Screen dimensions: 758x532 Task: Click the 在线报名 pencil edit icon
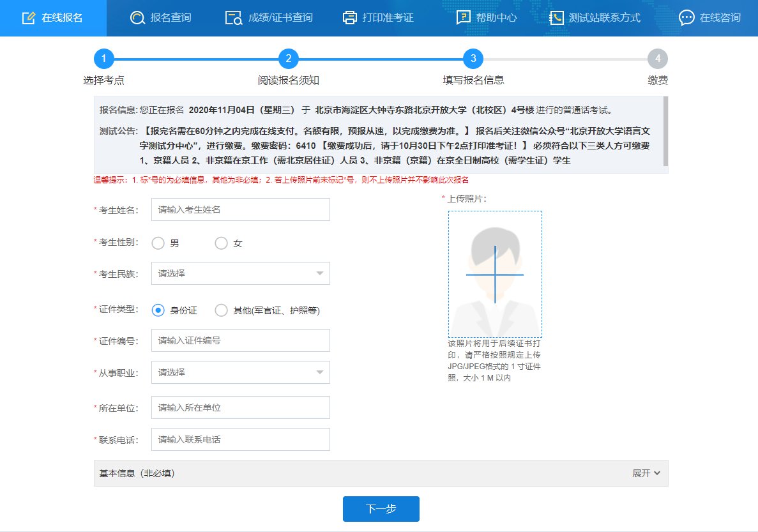pos(28,18)
